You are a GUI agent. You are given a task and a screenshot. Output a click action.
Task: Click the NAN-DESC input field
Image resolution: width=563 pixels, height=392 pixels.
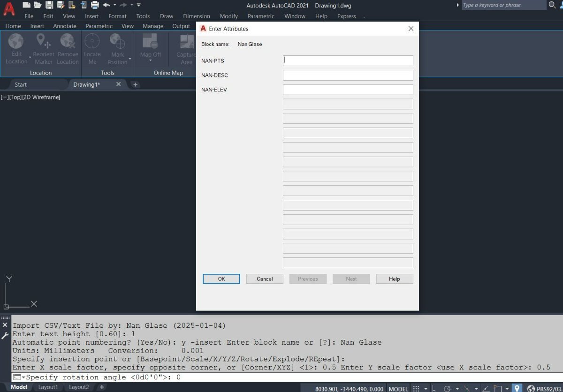point(348,75)
